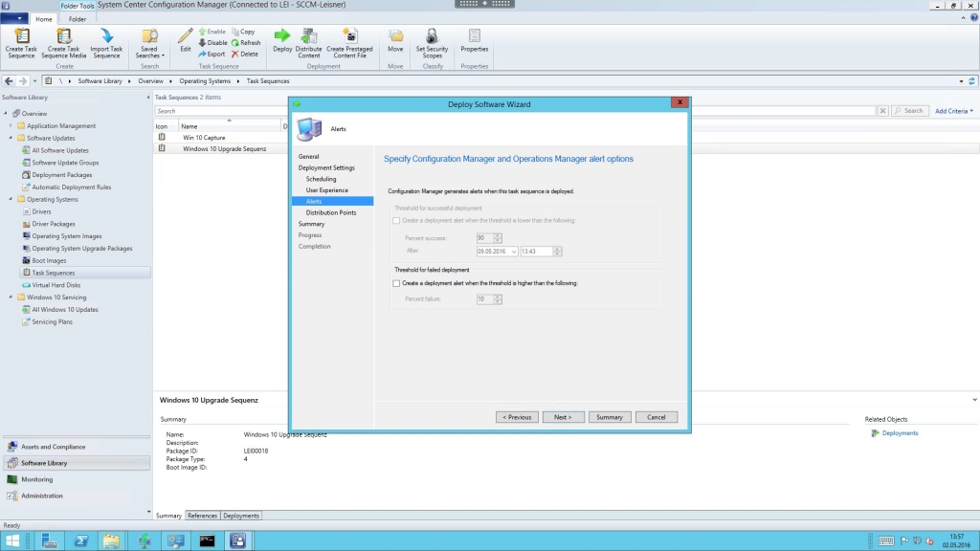Export the selected task sequence
This screenshot has width=980, height=551.
click(212, 54)
